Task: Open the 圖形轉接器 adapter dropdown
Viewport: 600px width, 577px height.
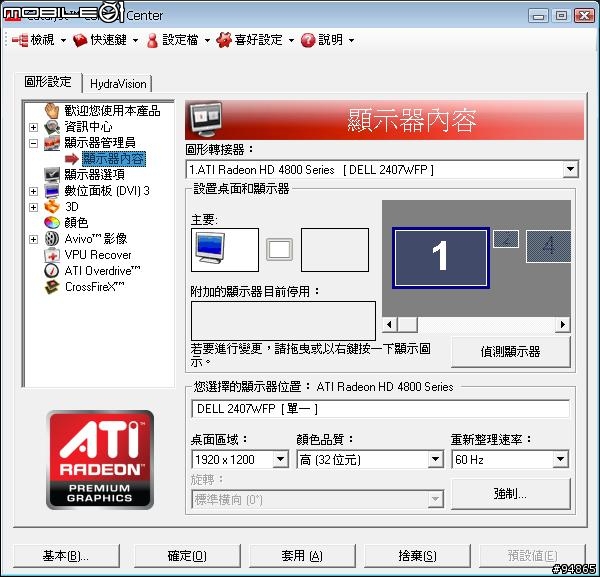Action: [570, 169]
